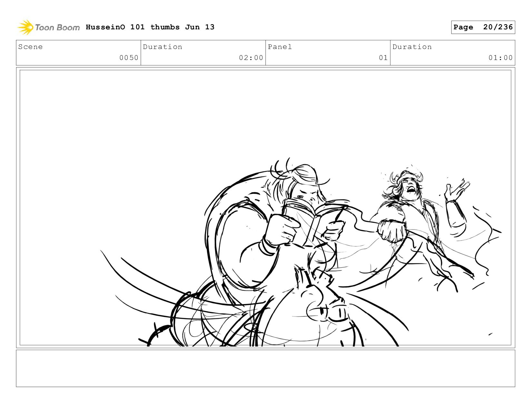Select scene number '0050'
The image size is (532, 411).
[x=129, y=58]
